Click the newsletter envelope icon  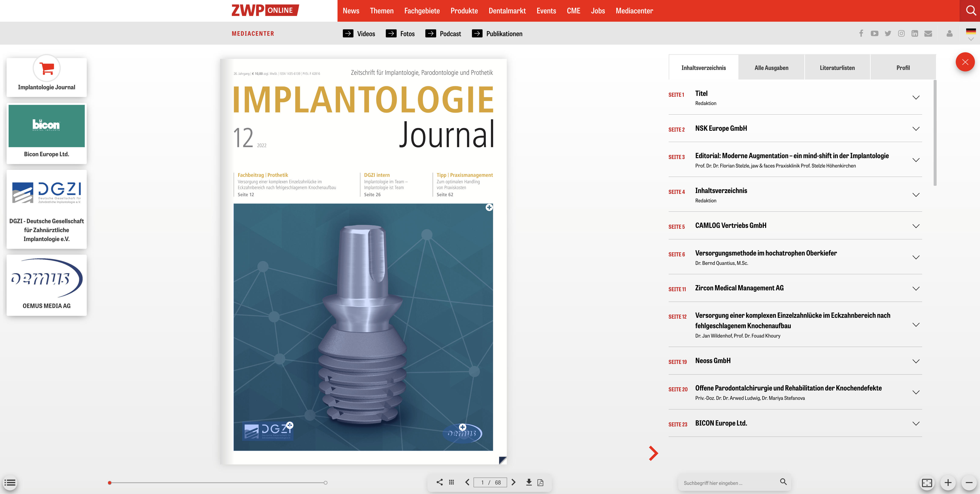click(x=928, y=33)
